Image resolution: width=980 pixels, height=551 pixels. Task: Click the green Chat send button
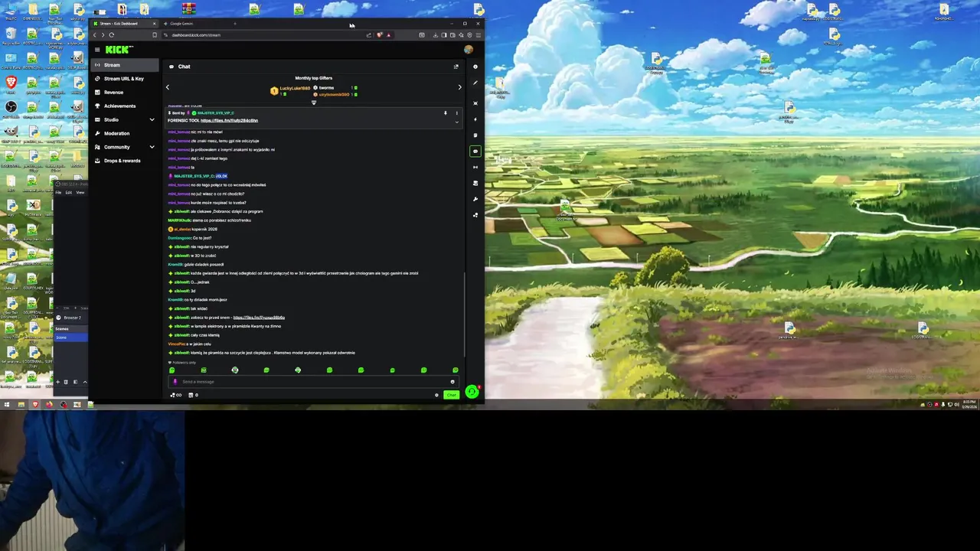(451, 395)
